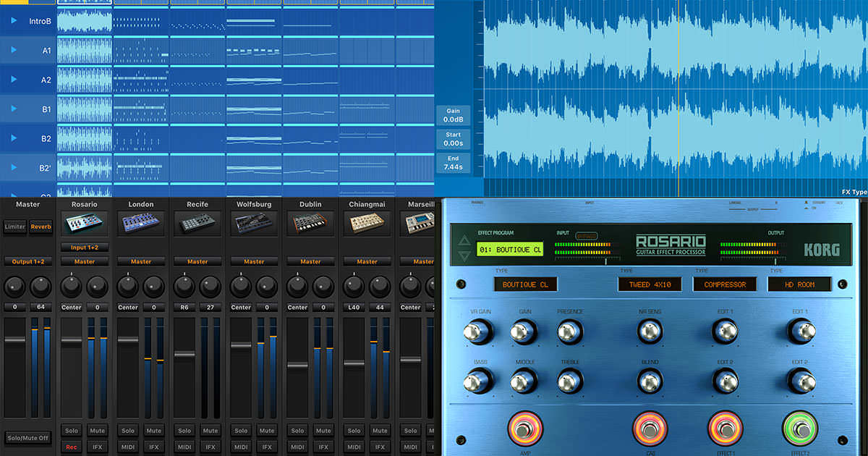Click the MIDDLE knob

524,381
